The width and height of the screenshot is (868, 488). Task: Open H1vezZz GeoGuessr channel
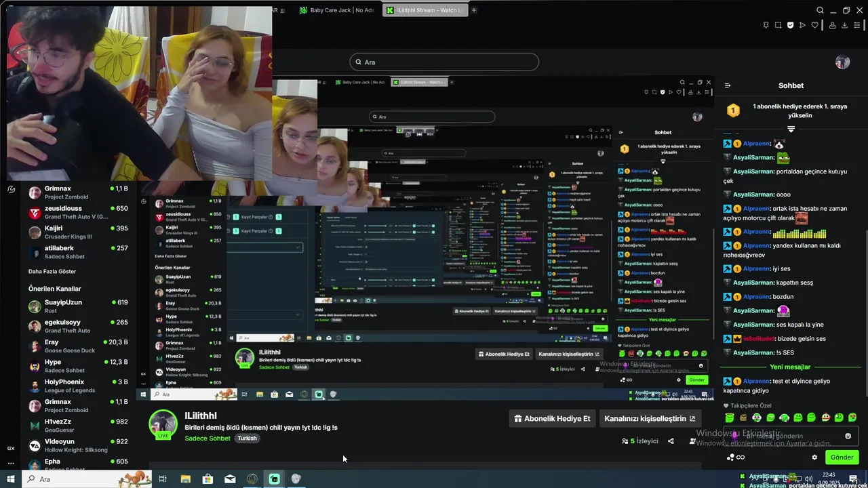(x=78, y=425)
